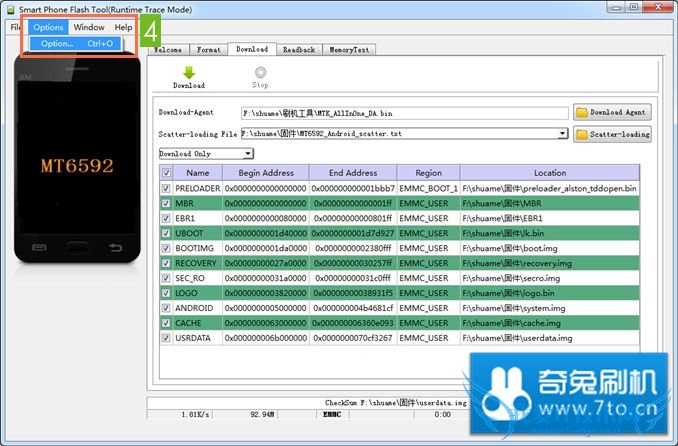This screenshot has height=446, width=678.
Task: Open the Scatter-loading File path dropdown
Action: (563, 133)
